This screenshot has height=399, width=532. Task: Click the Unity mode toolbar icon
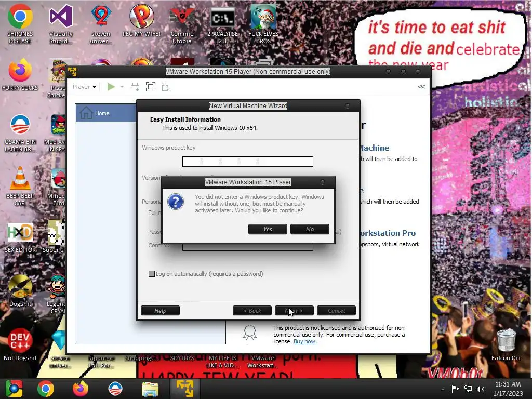[166, 87]
